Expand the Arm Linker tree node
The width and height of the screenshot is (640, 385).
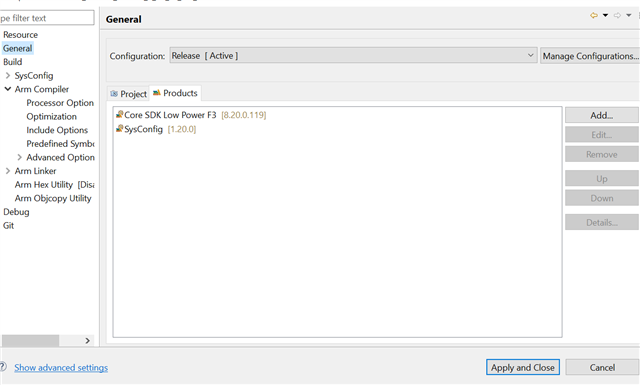point(8,171)
